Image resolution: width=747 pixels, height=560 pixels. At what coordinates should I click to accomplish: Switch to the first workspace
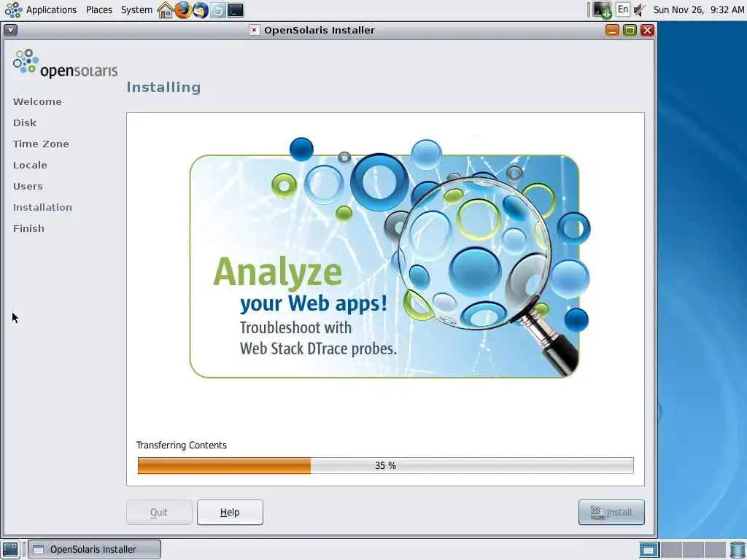pos(649,550)
